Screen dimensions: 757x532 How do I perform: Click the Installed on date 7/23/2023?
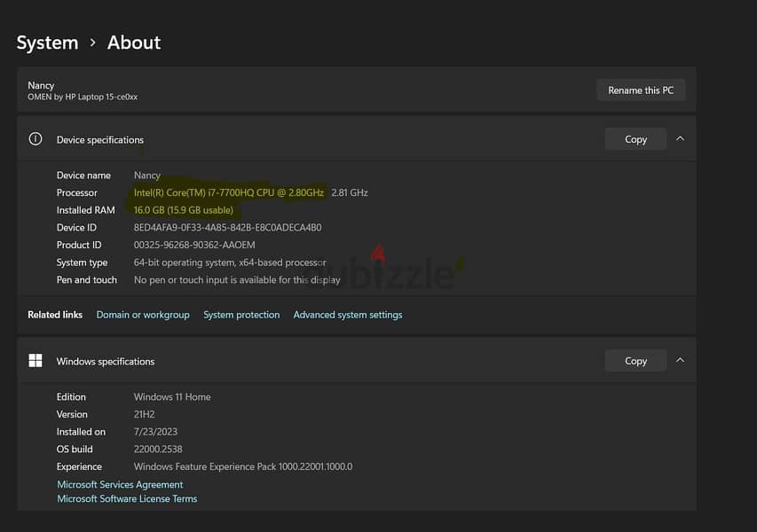tap(155, 431)
